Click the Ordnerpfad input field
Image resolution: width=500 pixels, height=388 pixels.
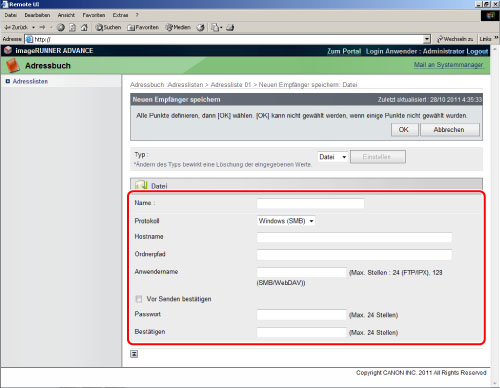[354, 255]
